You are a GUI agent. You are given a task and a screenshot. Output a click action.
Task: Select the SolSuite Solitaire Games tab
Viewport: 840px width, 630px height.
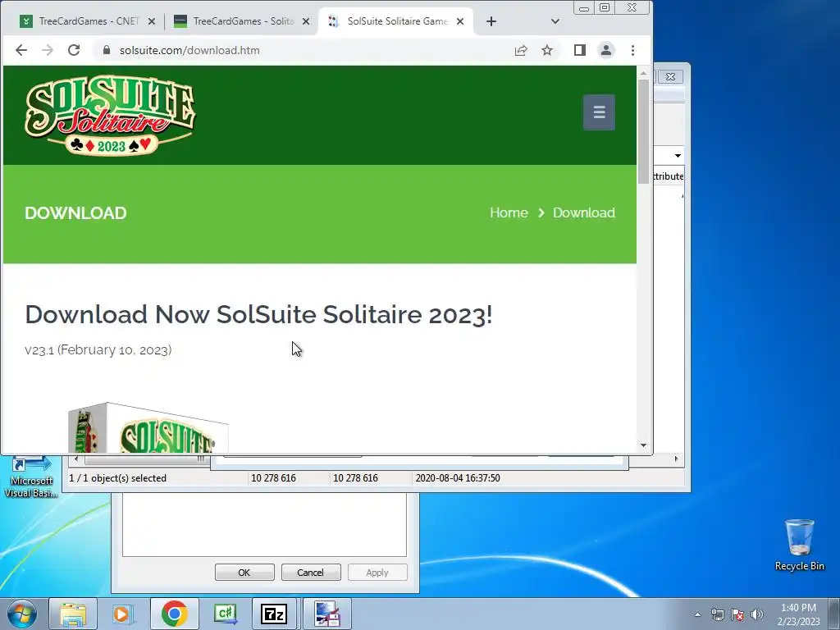(395, 21)
